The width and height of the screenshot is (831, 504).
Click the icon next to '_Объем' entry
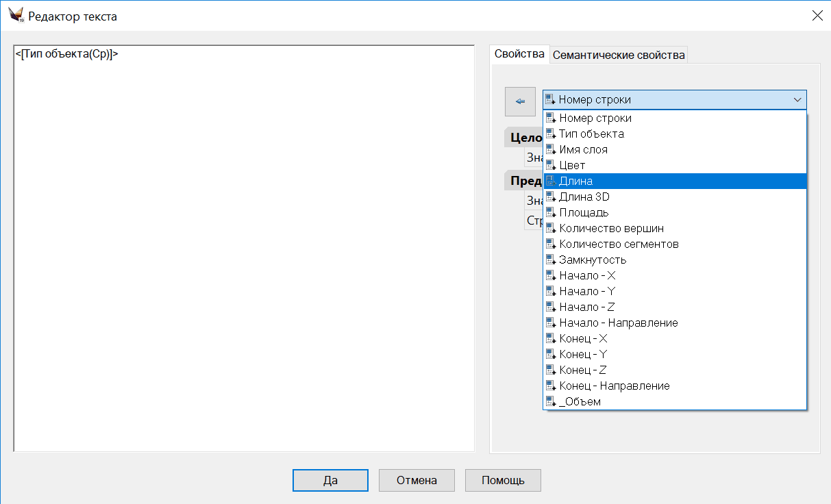click(x=550, y=402)
